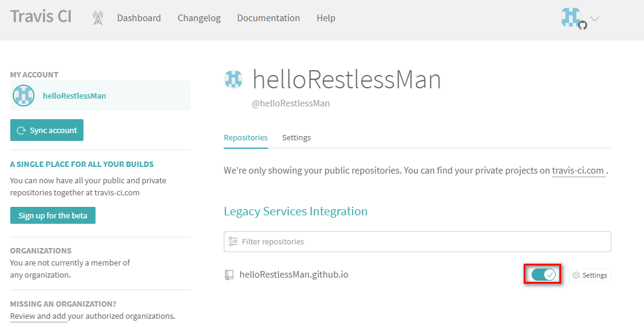The image size is (644, 323).
Task: Expand the account dropdown chevron
Action: click(x=595, y=19)
